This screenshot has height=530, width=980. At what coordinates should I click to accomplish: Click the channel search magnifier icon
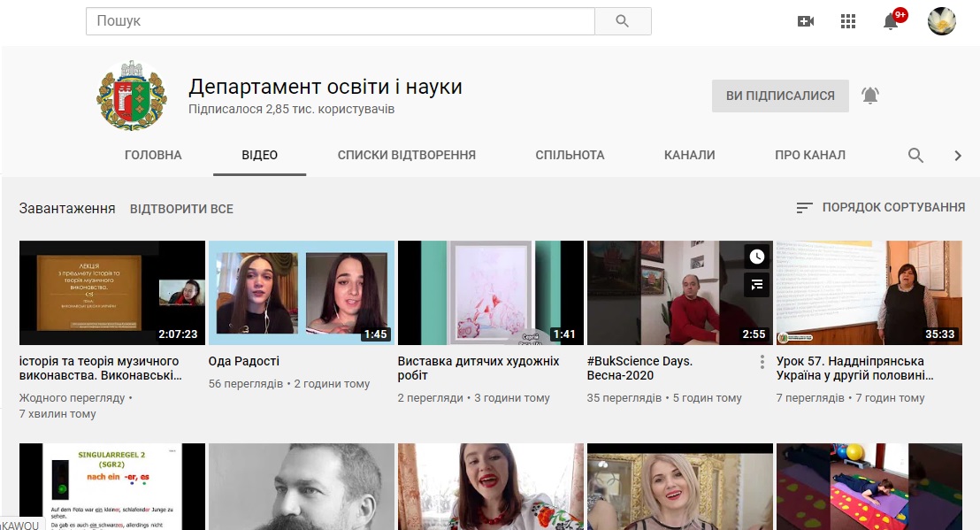tap(915, 156)
